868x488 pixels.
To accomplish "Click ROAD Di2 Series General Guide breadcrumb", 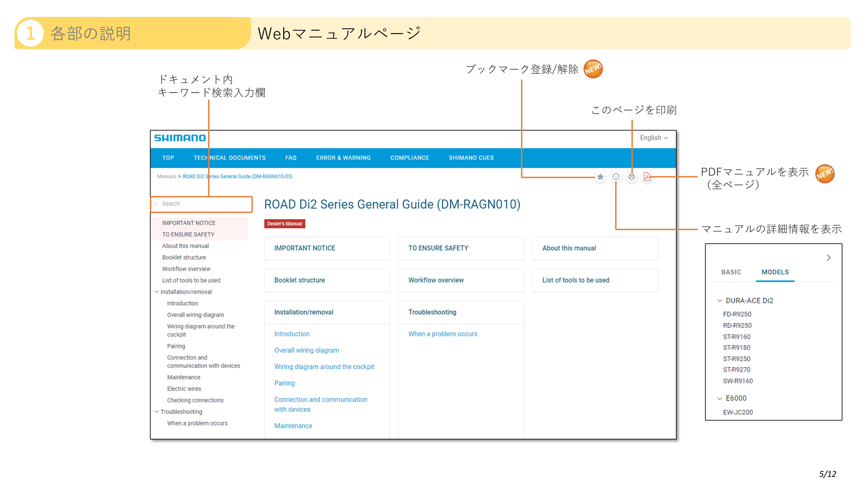I will pyautogui.click(x=238, y=177).
